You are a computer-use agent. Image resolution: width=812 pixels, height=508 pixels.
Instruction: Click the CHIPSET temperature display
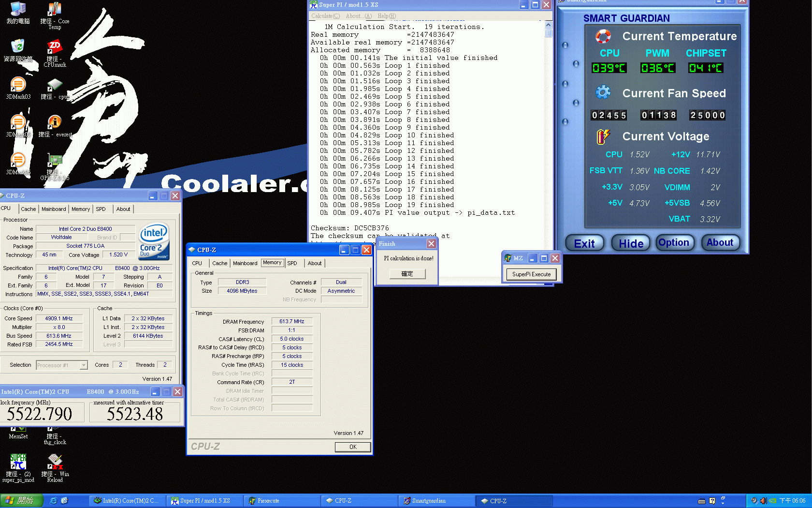[706, 68]
